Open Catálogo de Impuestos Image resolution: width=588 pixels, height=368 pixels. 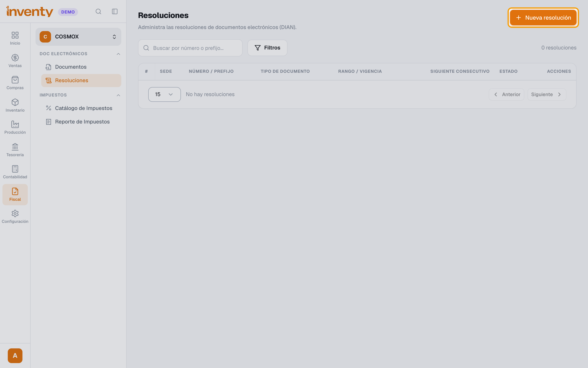click(81, 108)
